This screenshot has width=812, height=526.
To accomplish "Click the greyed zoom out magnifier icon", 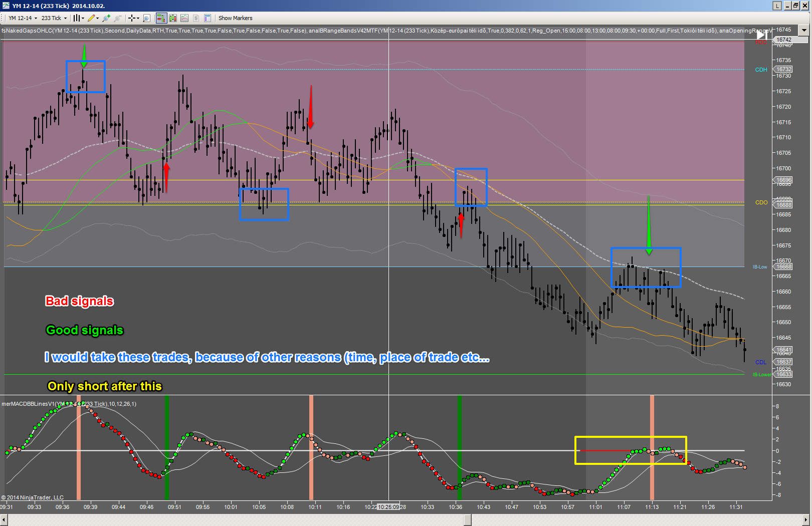I will 117,18.
